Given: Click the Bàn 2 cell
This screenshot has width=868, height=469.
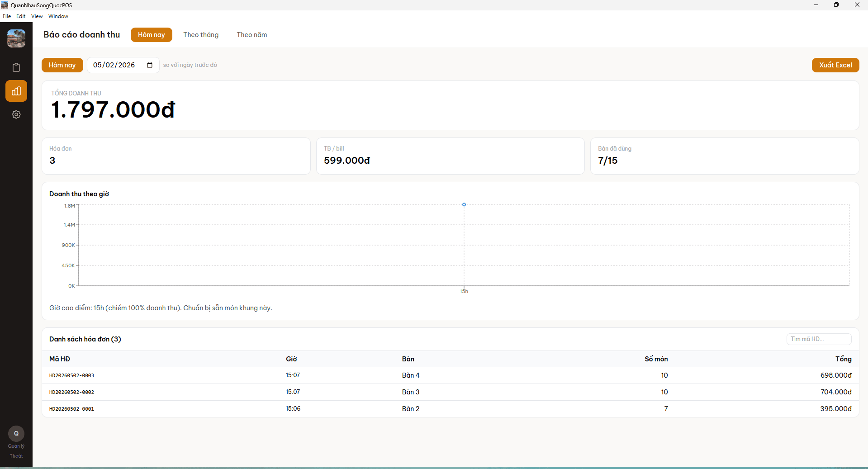Looking at the screenshot, I should pos(411,409).
